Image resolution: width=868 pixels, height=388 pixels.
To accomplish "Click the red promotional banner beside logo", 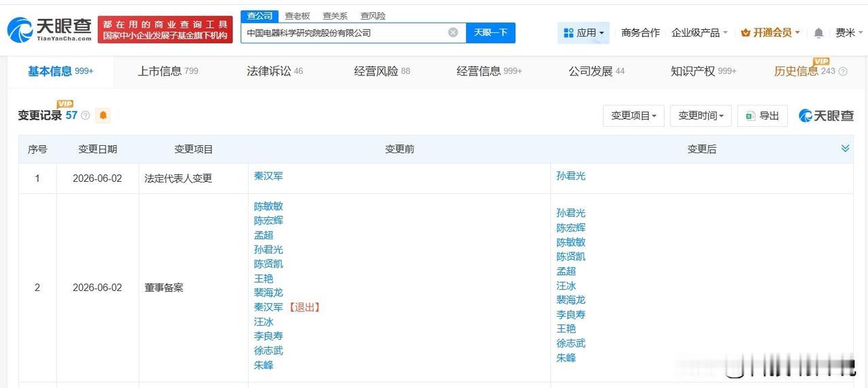I will 165,30.
